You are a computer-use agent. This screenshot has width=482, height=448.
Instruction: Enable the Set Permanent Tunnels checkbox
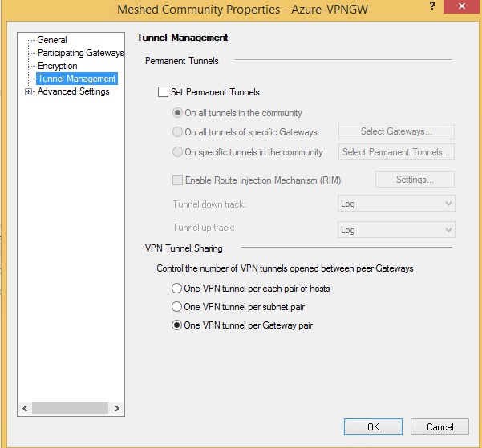tap(163, 92)
